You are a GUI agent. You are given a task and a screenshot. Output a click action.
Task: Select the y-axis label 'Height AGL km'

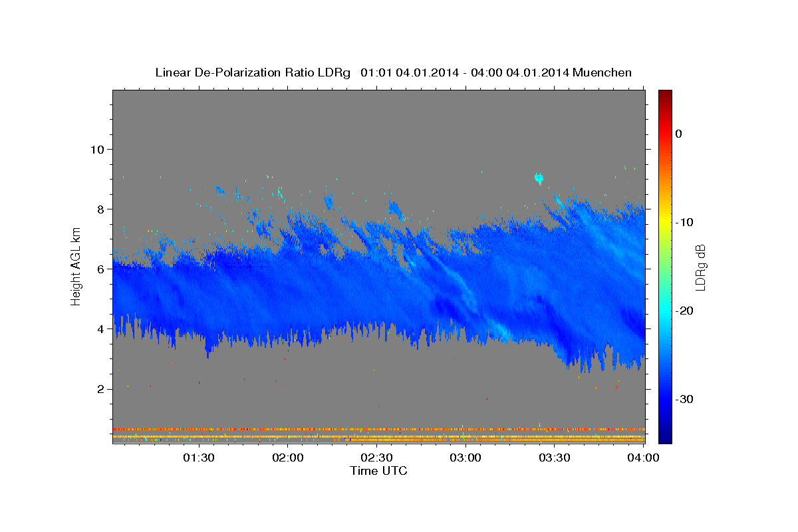76,267
